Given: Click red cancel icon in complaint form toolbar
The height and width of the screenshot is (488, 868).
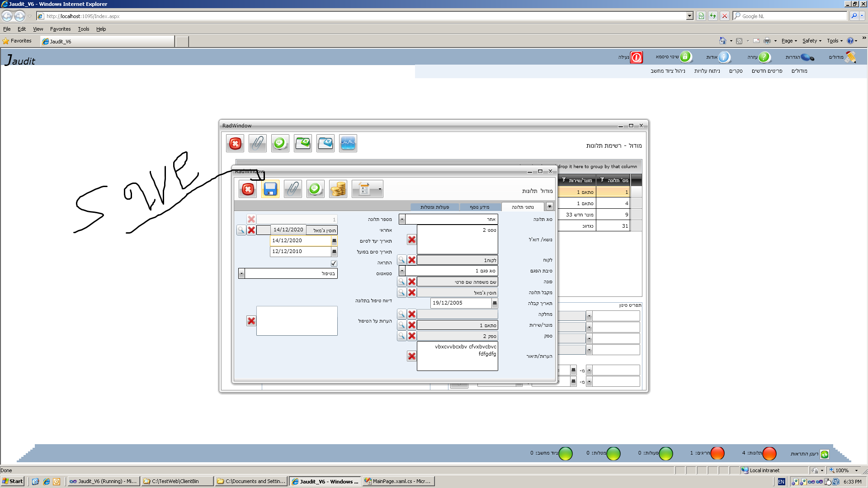Looking at the screenshot, I should (248, 189).
